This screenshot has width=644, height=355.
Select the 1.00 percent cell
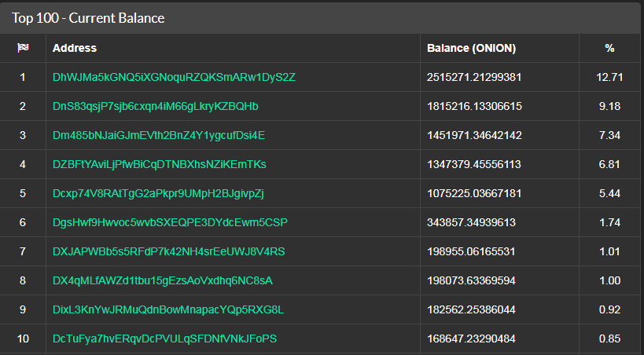pos(609,280)
